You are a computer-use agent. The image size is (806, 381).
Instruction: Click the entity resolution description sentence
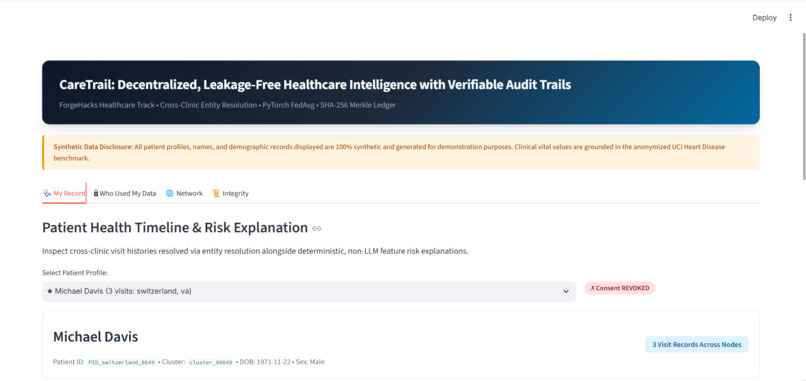[x=255, y=252]
